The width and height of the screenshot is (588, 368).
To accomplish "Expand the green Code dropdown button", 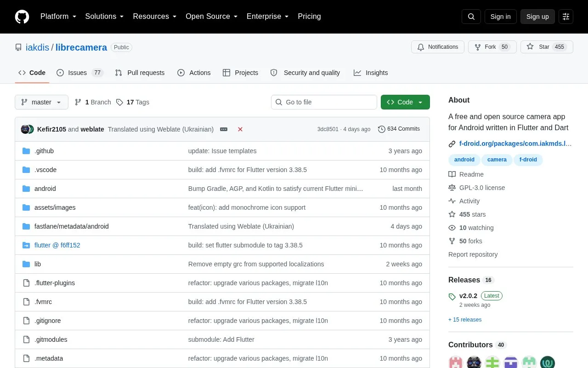I will (405, 102).
